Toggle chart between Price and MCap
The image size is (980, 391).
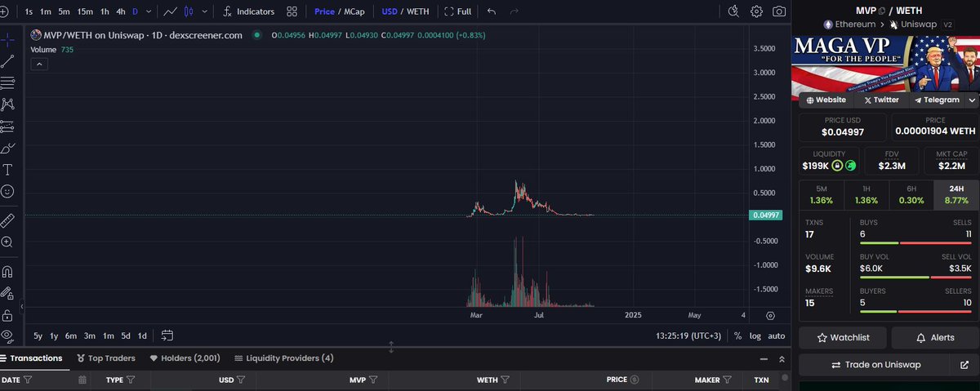tap(339, 11)
